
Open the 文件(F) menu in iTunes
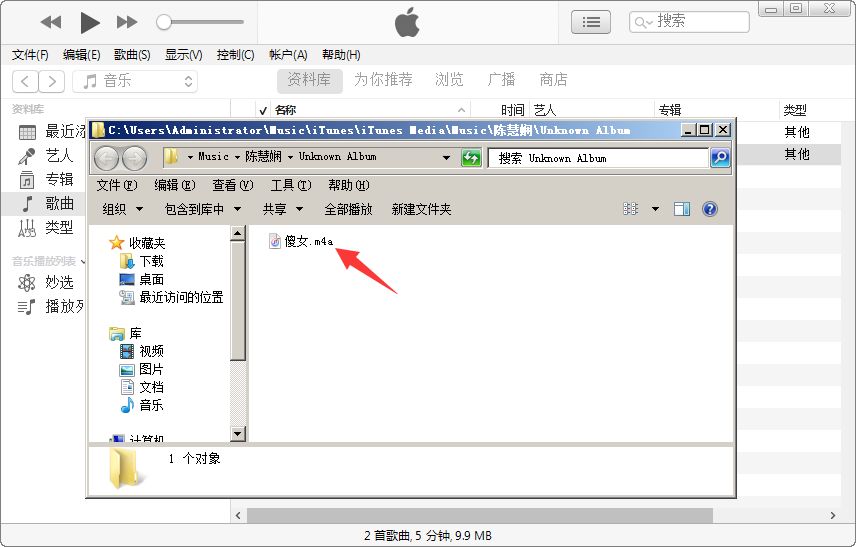coord(30,55)
